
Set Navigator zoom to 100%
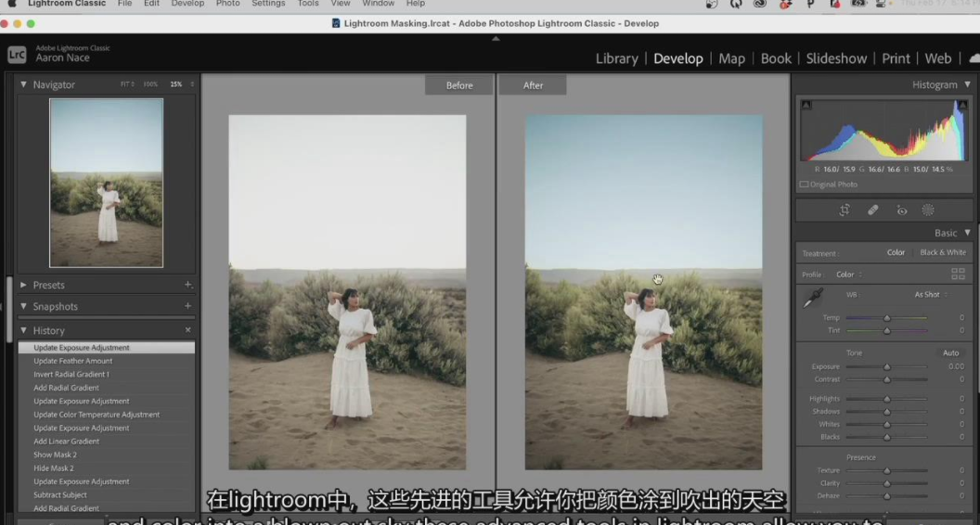pyautogui.click(x=150, y=84)
